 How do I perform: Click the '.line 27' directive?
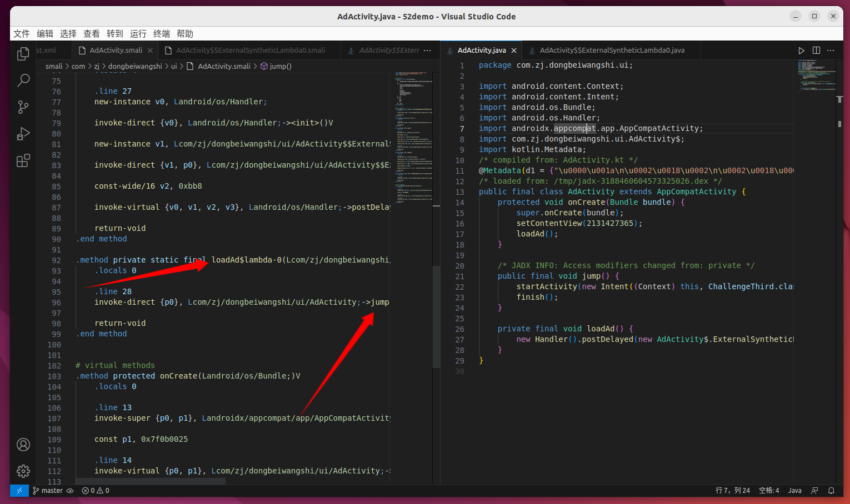(x=113, y=92)
